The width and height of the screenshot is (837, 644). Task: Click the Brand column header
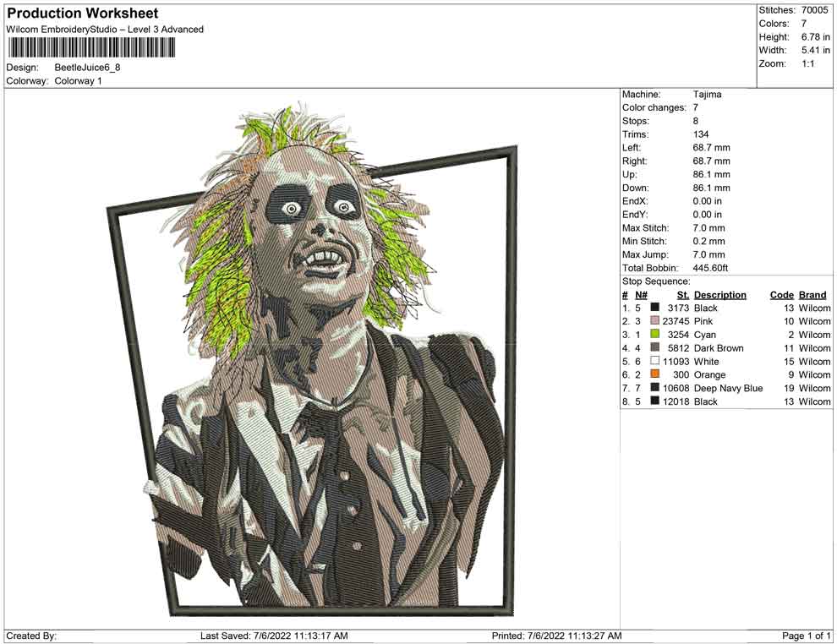coord(812,295)
